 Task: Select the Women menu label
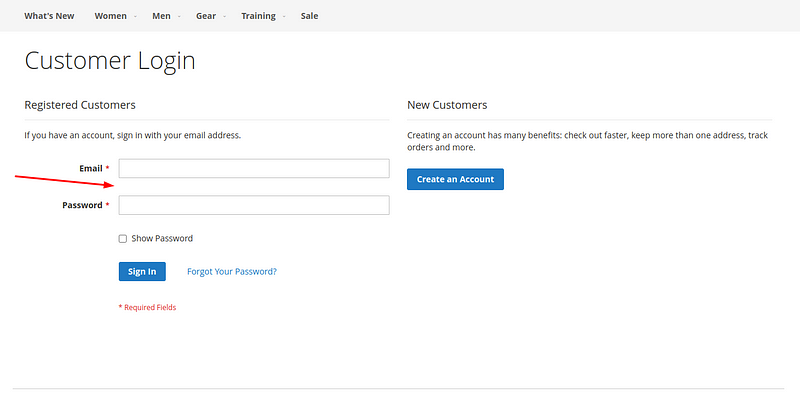click(x=110, y=16)
